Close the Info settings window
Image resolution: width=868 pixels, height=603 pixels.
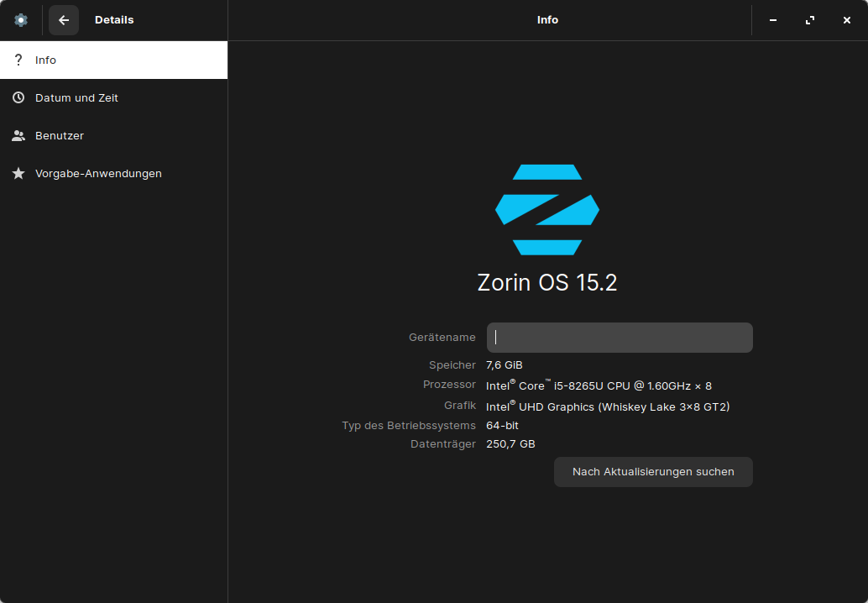847,20
